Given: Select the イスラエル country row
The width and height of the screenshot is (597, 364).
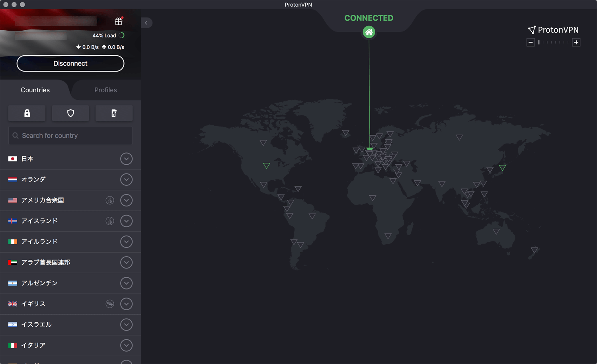Looking at the screenshot, I should 70,324.
